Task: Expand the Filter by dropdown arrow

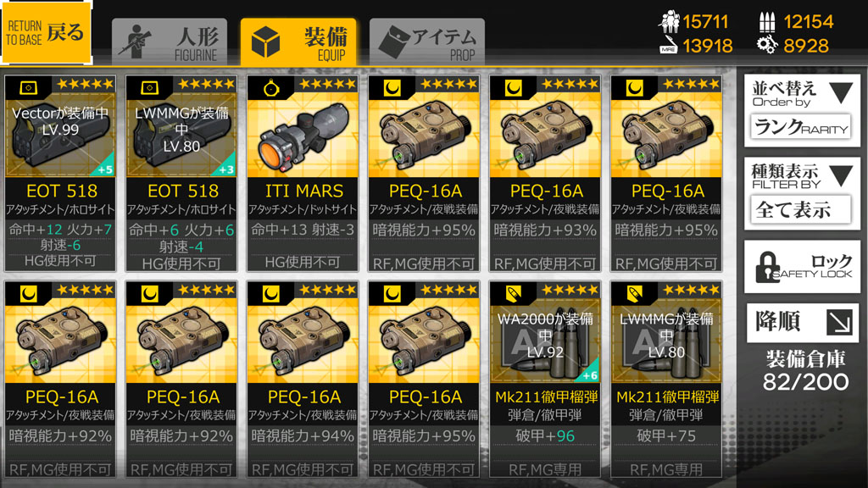Action: coord(841,175)
